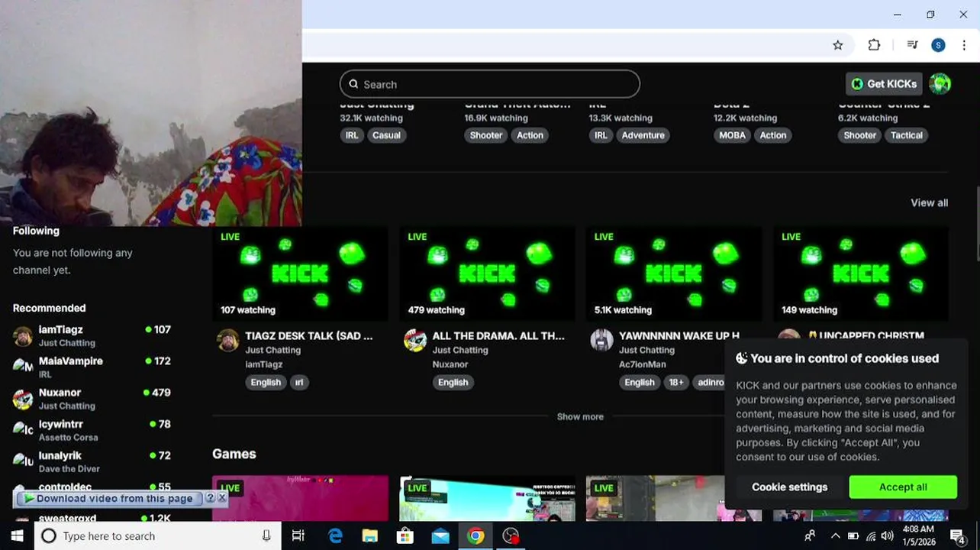Open battery status tray icon
The width and height of the screenshot is (980, 550).
click(x=853, y=535)
